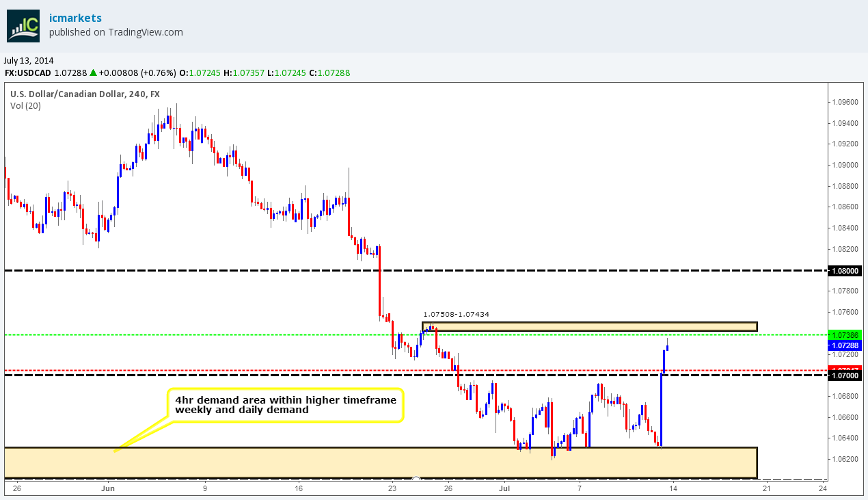The width and height of the screenshot is (868, 500).
Task: Click the 16 date label on time axis
Action: (x=298, y=489)
